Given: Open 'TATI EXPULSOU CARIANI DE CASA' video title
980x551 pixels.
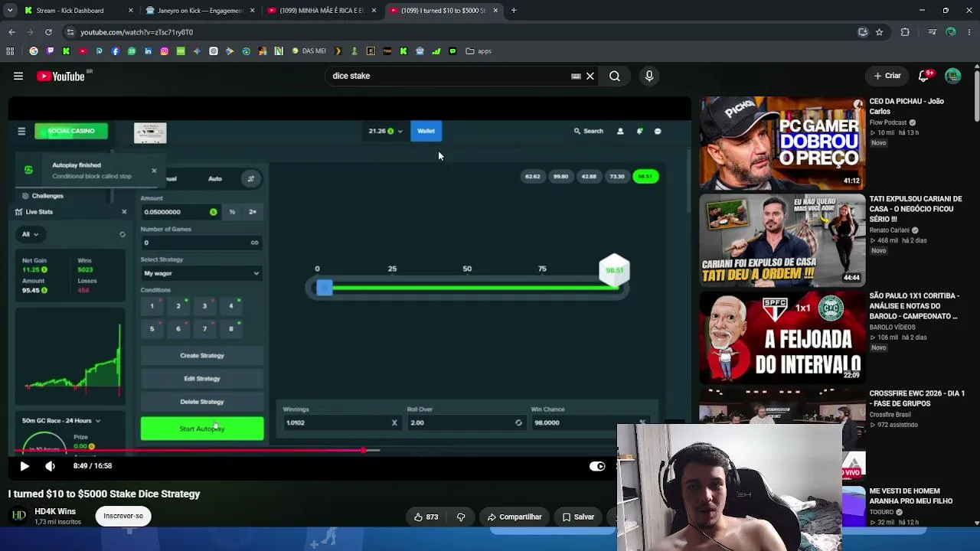Looking at the screenshot, I should [x=916, y=209].
